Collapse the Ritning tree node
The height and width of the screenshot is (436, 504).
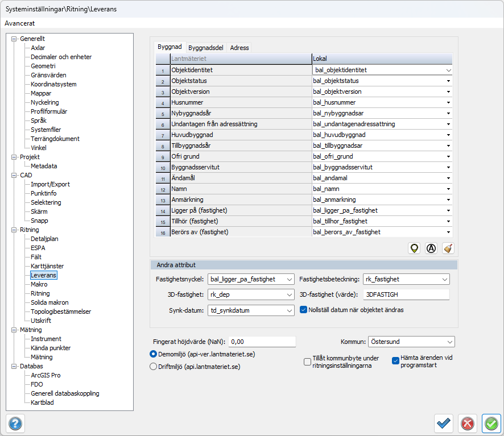[14, 230]
